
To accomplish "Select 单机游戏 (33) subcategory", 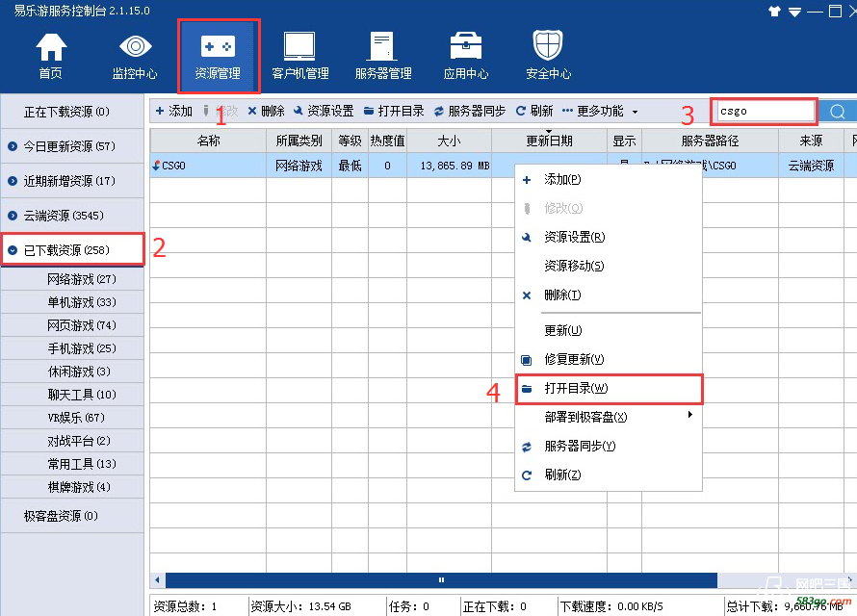I will pyautogui.click(x=72, y=302).
